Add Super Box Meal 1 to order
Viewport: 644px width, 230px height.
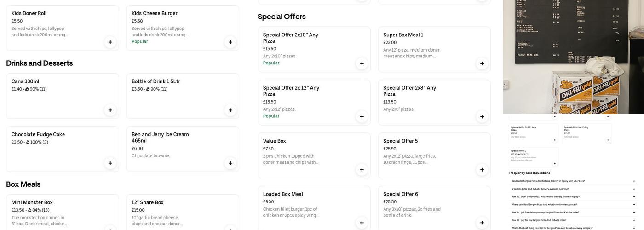click(x=482, y=63)
